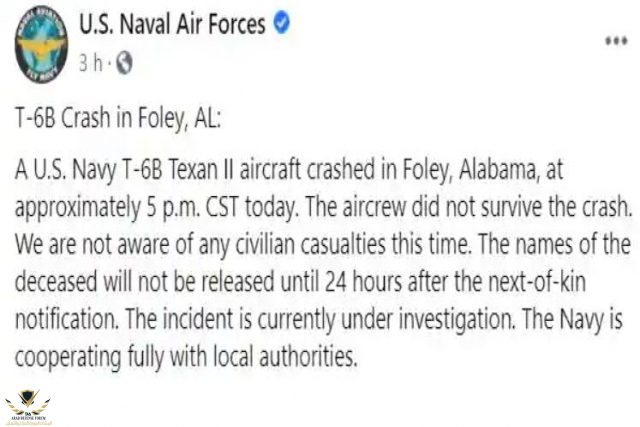Viewport: 640px width, 427px height.
Task: Click the blue verified badge checkmark
Action: (x=282, y=22)
